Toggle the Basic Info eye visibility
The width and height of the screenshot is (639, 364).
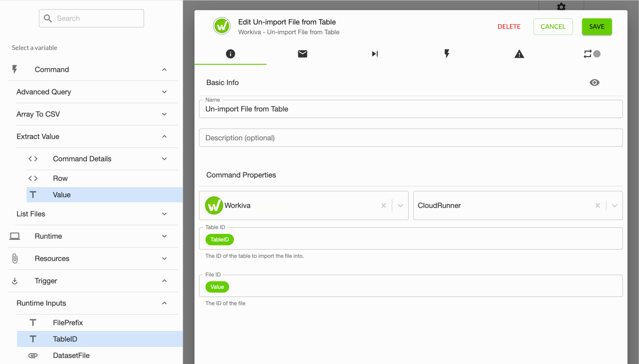[x=595, y=83]
